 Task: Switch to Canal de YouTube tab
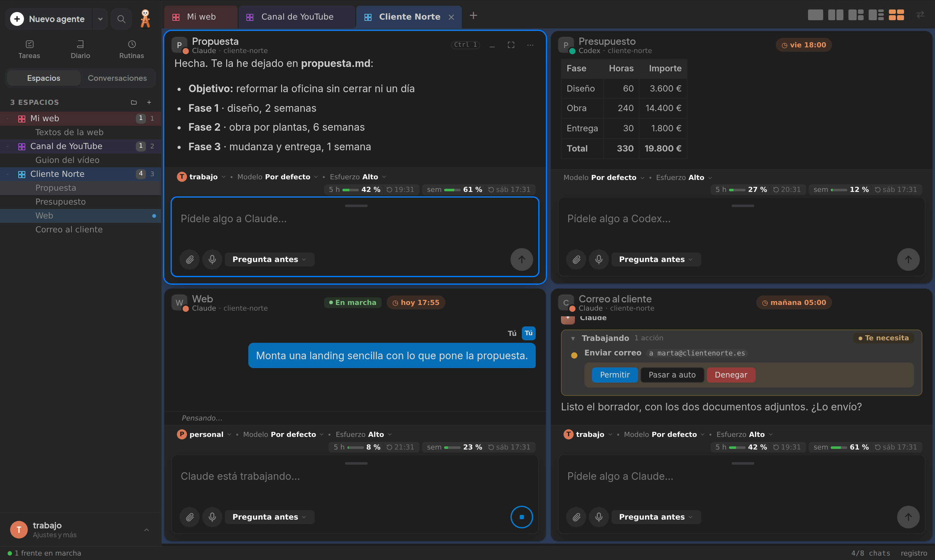click(x=297, y=17)
